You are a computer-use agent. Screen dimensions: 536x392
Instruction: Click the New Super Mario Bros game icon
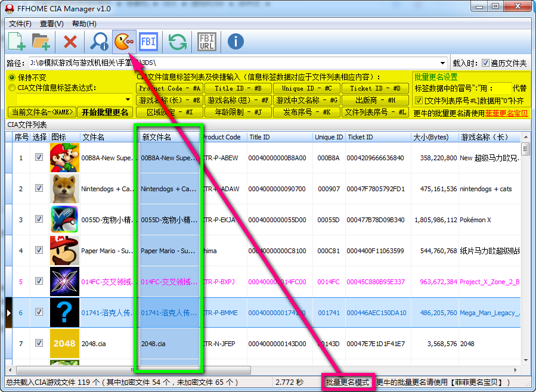(x=64, y=158)
